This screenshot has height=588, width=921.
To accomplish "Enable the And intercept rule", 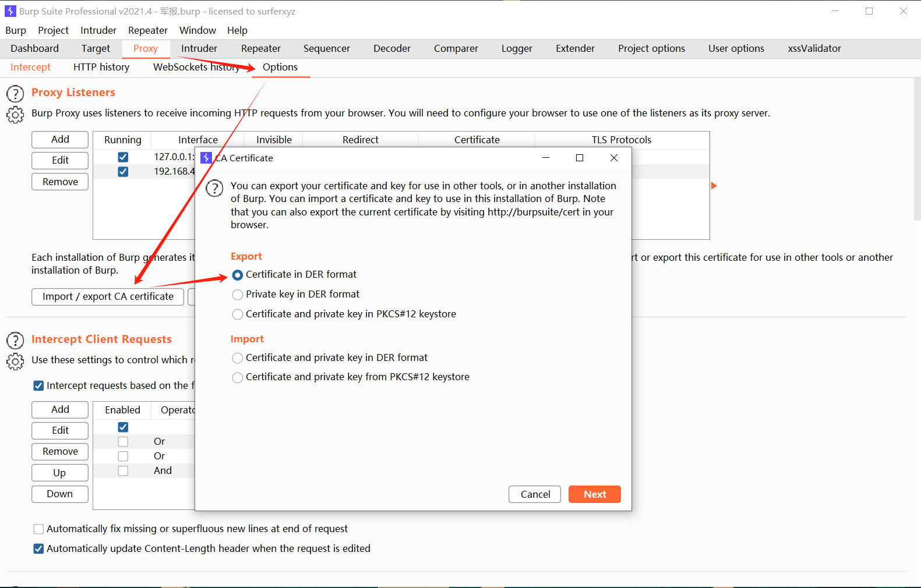I will [x=123, y=471].
